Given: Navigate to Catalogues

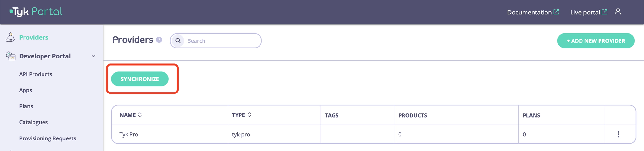Looking at the screenshot, I should tap(33, 122).
